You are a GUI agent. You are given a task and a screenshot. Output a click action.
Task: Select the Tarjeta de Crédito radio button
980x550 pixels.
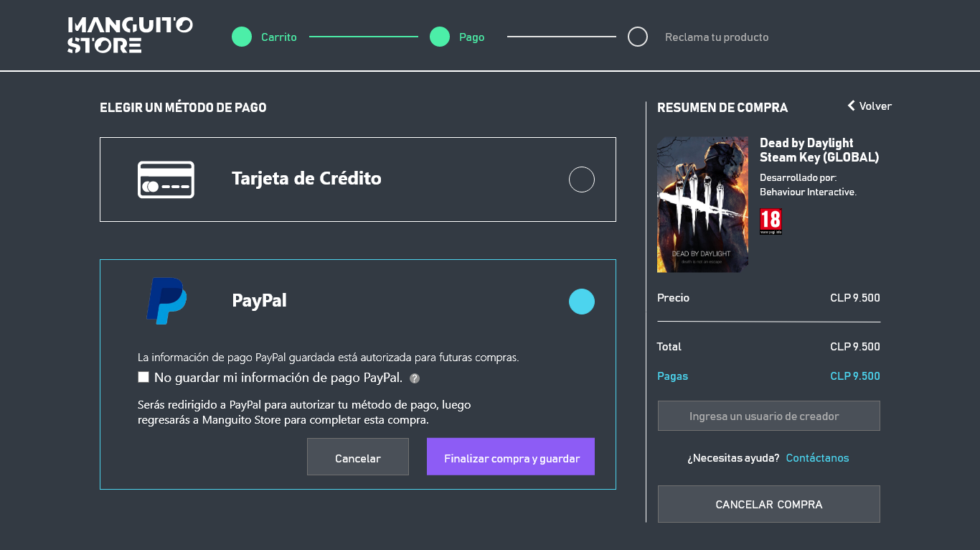[x=582, y=180]
